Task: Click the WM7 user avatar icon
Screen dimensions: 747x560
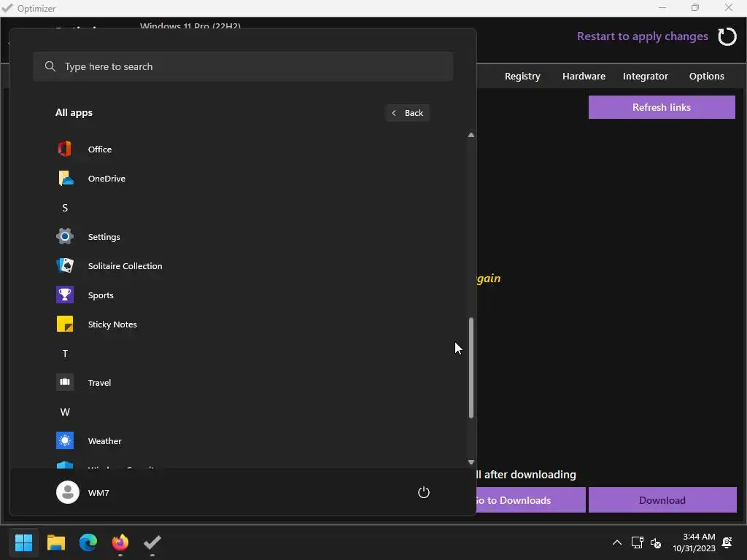Action: [x=68, y=492]
